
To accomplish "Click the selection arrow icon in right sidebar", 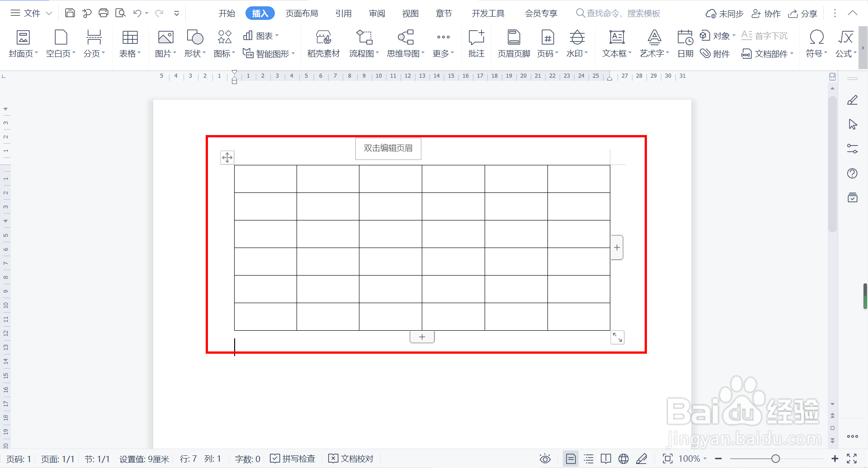I will [853, 124].
